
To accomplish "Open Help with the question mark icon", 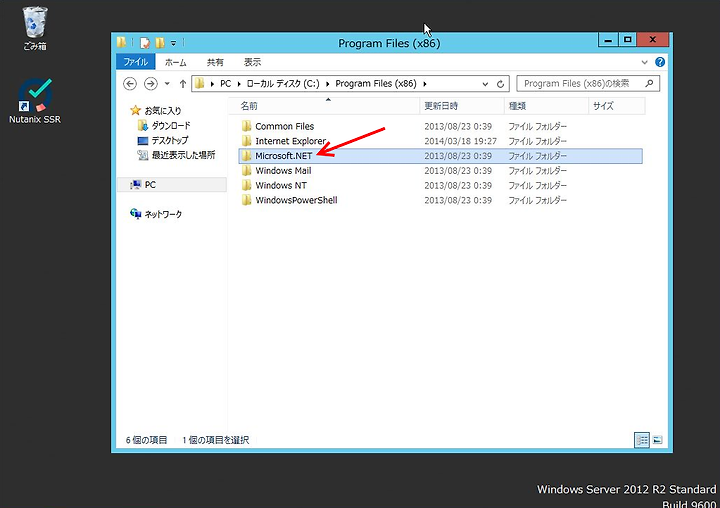I will point(660,62).
